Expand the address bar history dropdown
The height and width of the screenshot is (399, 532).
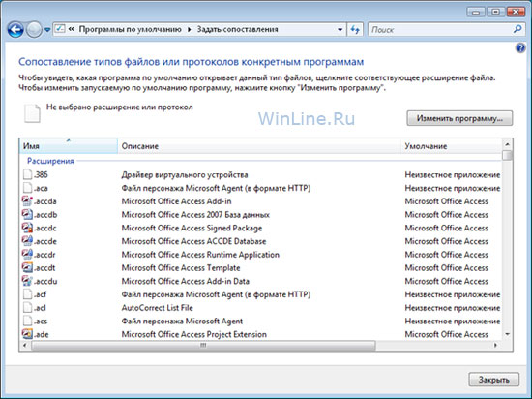(340, 30)
